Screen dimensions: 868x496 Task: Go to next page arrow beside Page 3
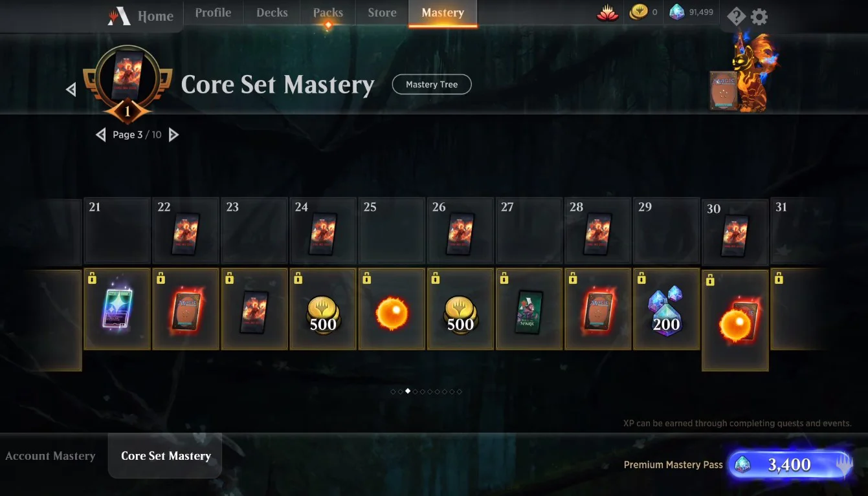pos(173,135)
